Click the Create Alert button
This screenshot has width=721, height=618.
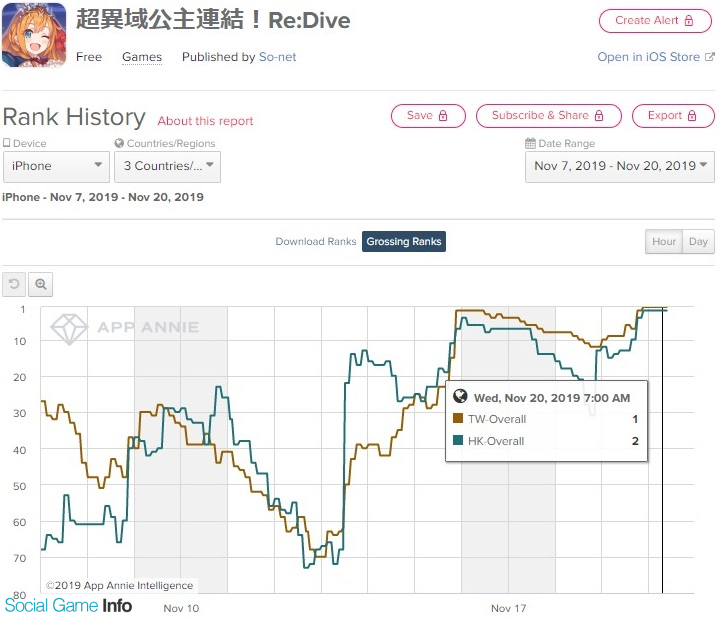(655, 21)
